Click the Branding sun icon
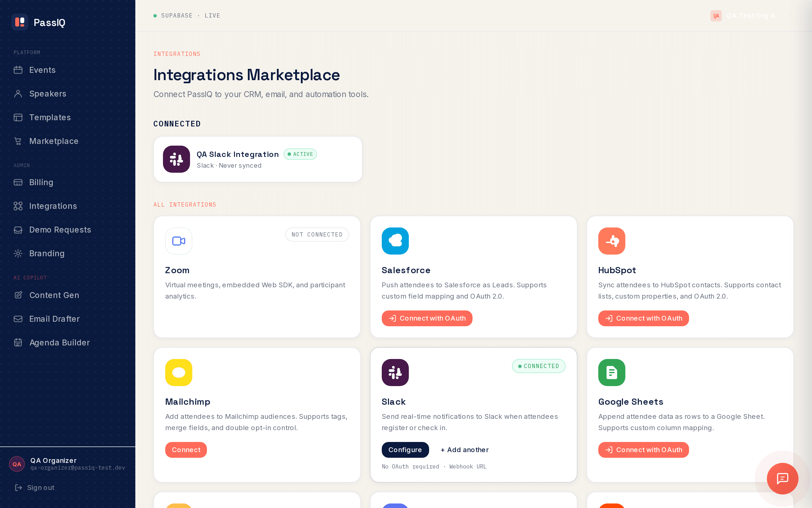Image resolution: width=812 pixels, height=508 pixels. click(18, 253)
